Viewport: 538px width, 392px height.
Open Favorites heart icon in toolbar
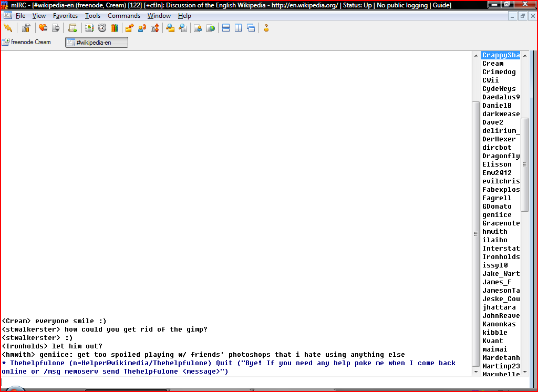43,28
